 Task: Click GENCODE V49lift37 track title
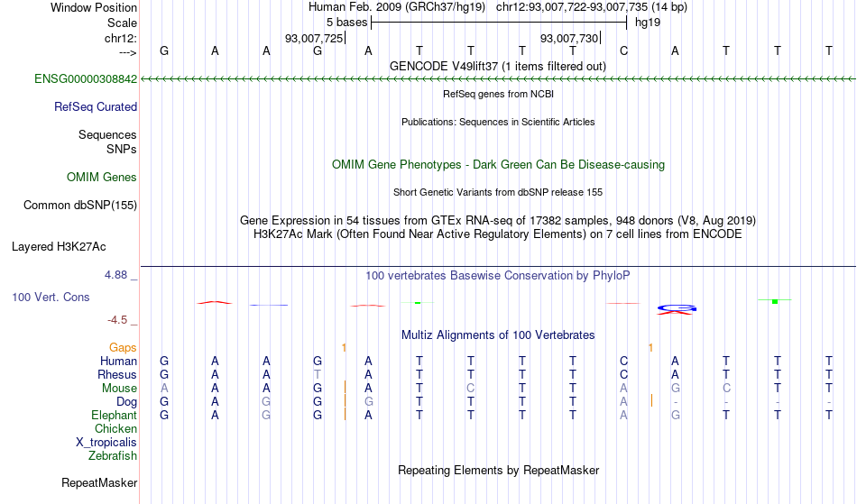tap(497, 67)
